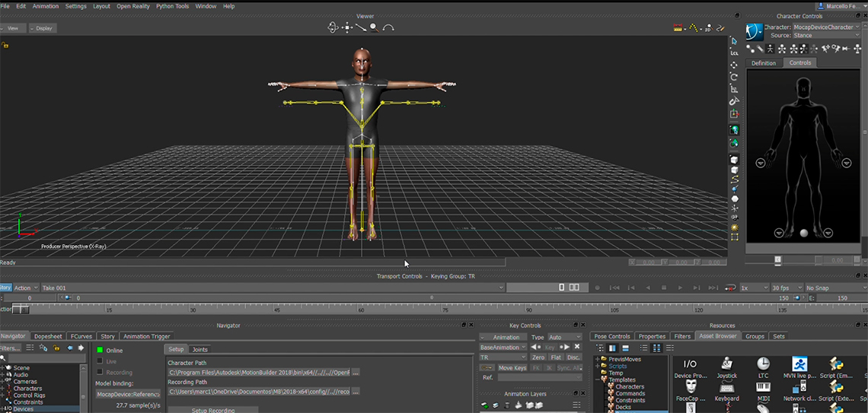Viewport: 868px width, 413px height.
Task: Open the 30 fps frame rate dropdown
Action: click(787, 288)
